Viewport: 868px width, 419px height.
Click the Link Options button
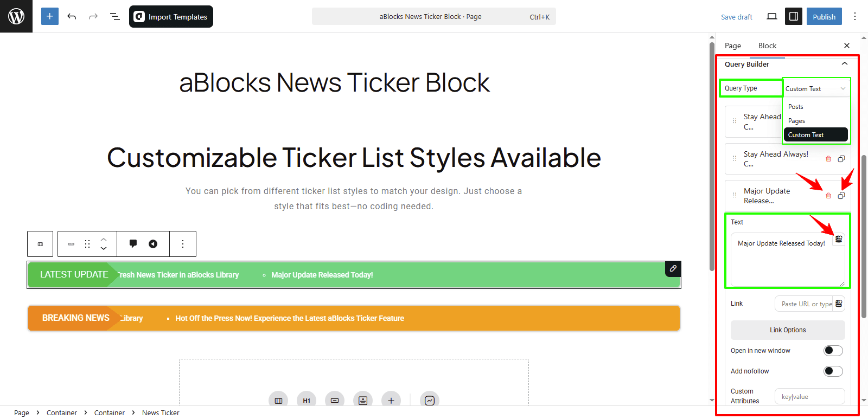click(x=788, y=330)
